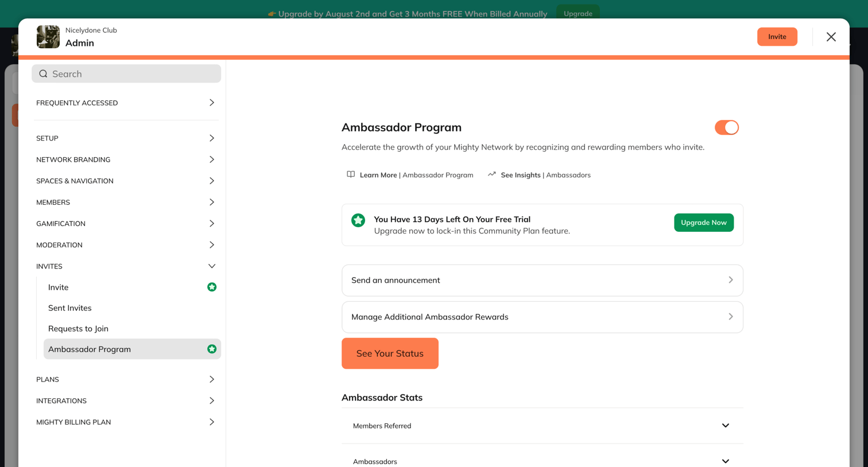
Task: Click the trend arrow icon beside See Insights
Action: [492, 174]
